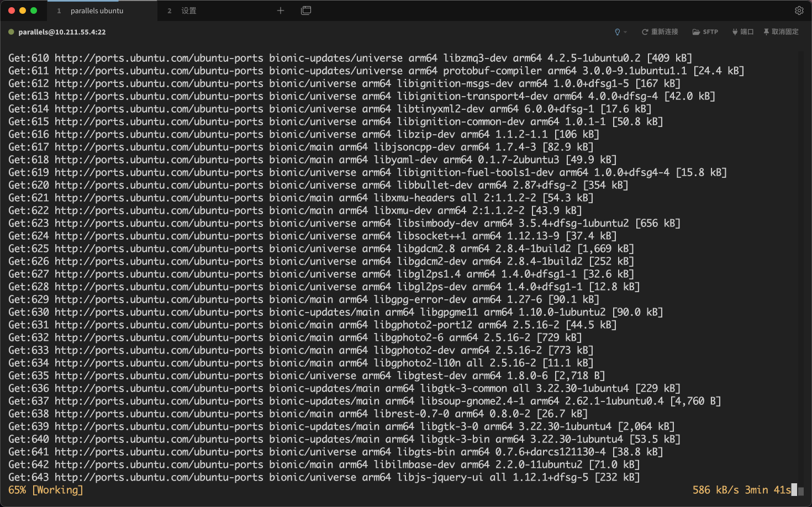
Task: Click the 586 kB/s 3min 41s status
Action: 742,490
